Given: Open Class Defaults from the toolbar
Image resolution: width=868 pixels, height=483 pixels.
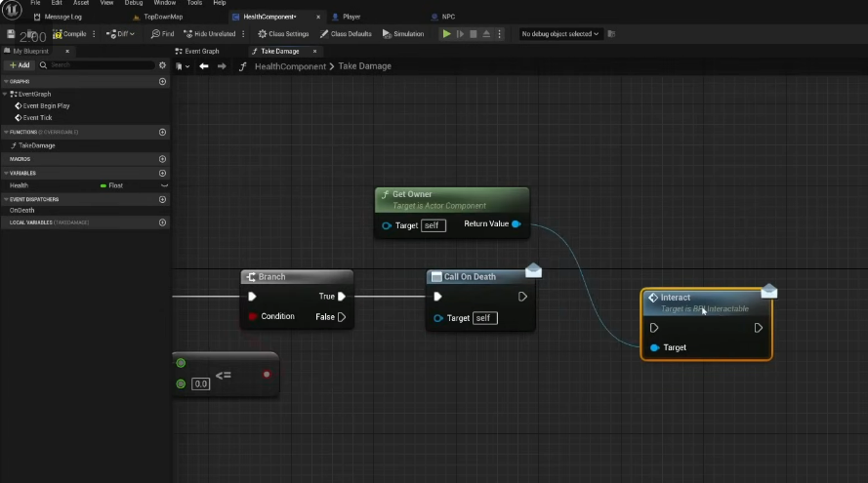Looking at the screenshot, I should (347, 34).
